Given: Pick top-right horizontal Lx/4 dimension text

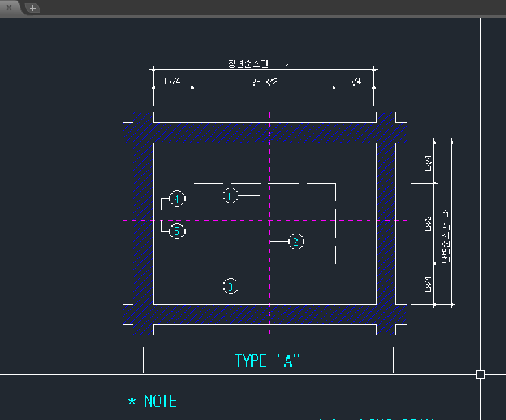Looking at the screenshot, I should point(353,82).
